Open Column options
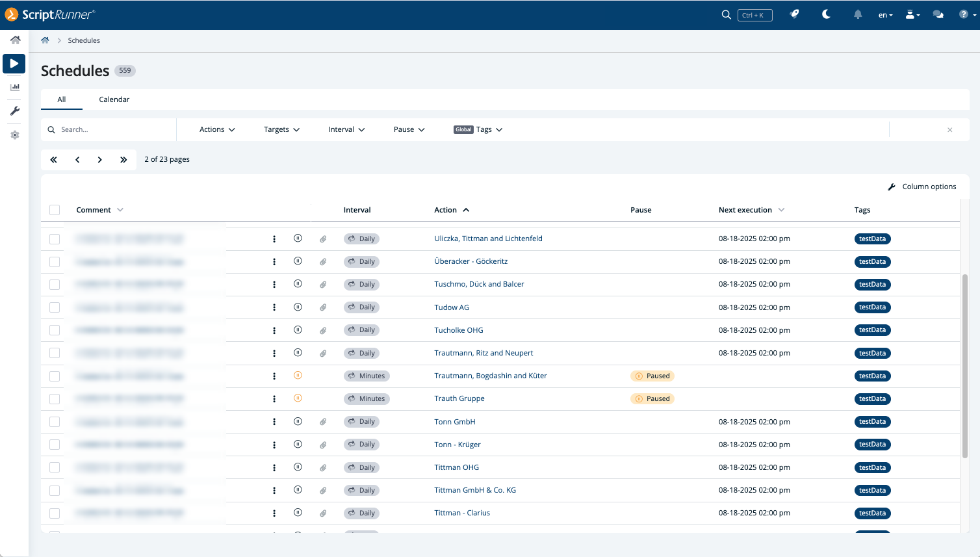Image resolution: width=980 pixels, height=557 pixels. (922, 187)
